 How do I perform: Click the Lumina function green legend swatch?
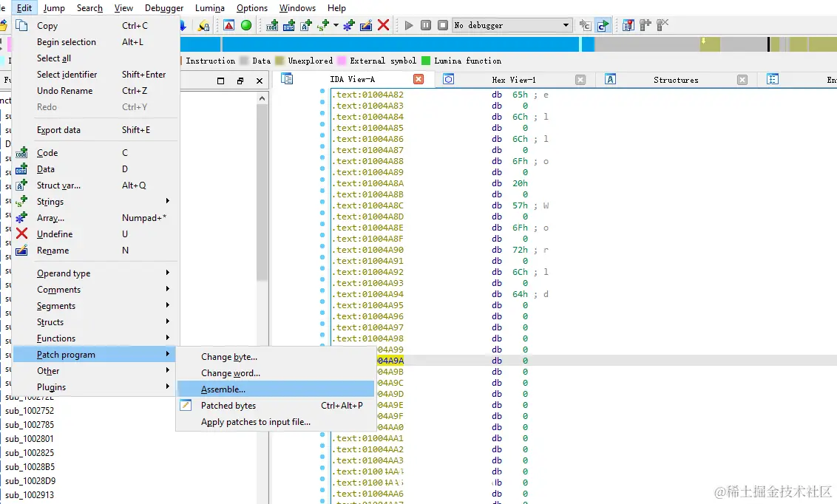426,61
